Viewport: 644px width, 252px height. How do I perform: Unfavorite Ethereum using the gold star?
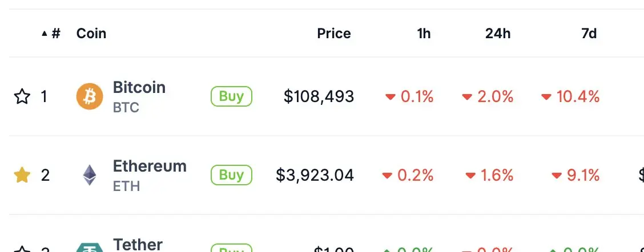click(22, 175)
